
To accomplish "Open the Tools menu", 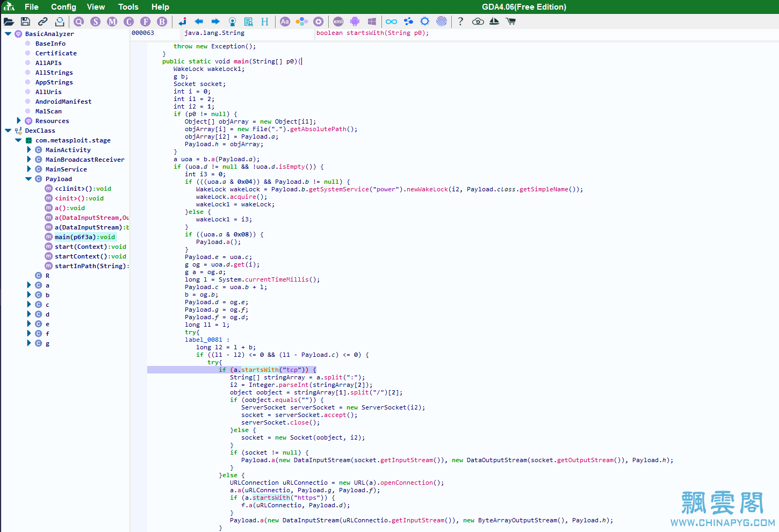I will (x=128, y=7).
